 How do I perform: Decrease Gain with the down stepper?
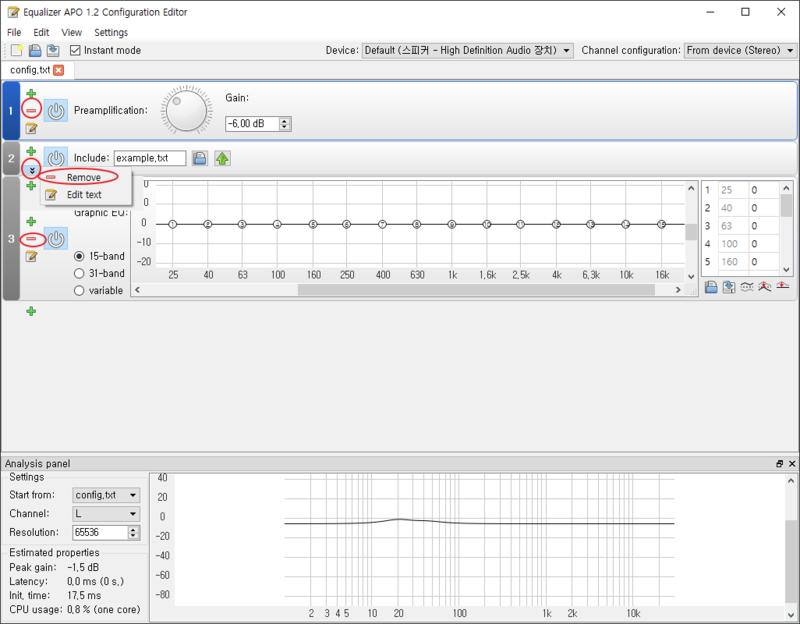click(285, 127)
